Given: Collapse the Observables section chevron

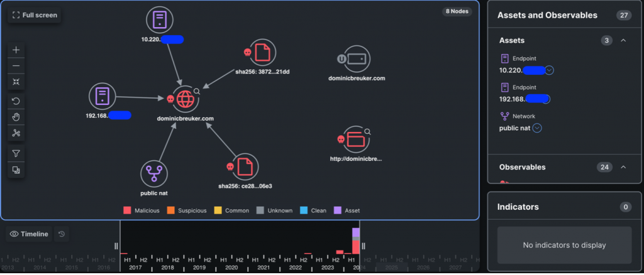Looking at the screenshot, I should coord(623,167).
